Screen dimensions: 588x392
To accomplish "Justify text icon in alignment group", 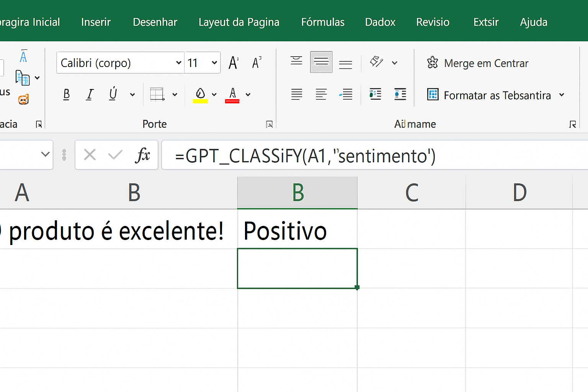I will coord(297,94).
